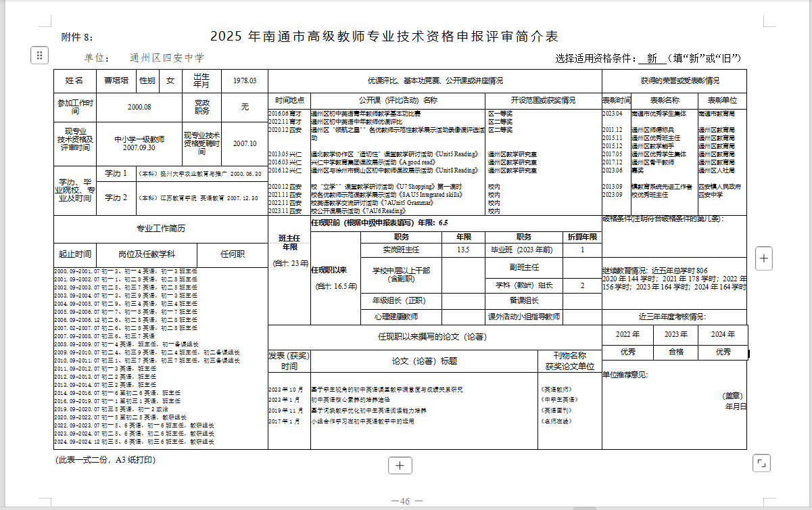The width and height of the screenshot is (812, 510).
Task: Click the 专业工作简历 section header
Action: 160,229
